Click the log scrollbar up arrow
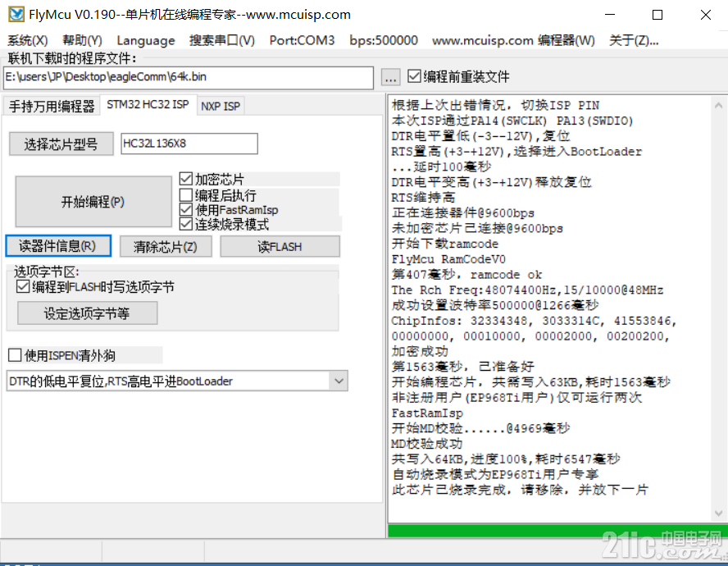This screenshot has height=566, width=728. (718, 106)
